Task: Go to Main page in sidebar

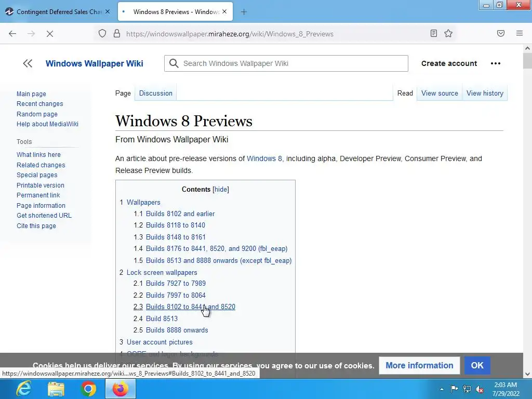Action: 31,94
